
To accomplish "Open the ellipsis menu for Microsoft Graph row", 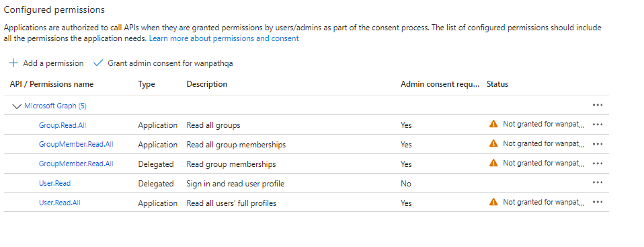I will tap(598, 105).
